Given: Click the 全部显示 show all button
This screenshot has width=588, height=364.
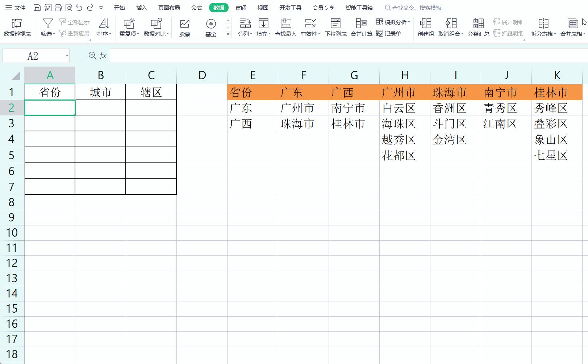Looking at the screenshot, I should pos(74,22).
